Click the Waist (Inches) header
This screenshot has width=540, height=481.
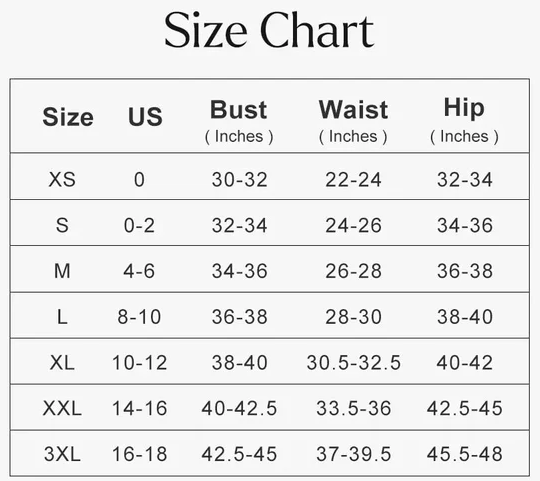(x=353, y=121)
